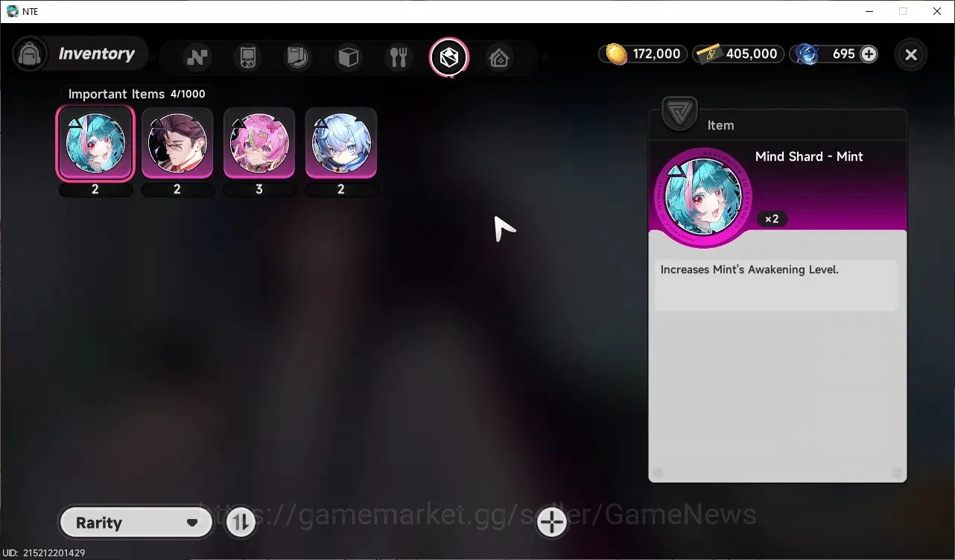Viewport: 955px width, 560px height.
Task: Add more crystals with plus button
Action: pyautogui.click(x=869, y=54)
